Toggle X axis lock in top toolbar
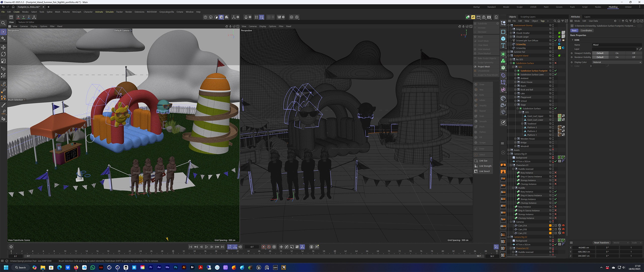This screenshot has width=644, height=272. click(18, 17)
